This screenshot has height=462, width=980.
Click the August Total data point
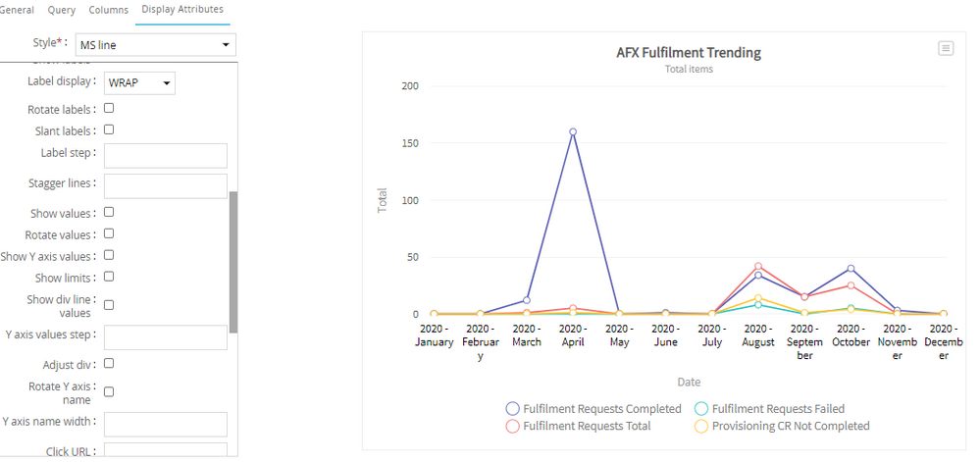[x=758, y=267]
